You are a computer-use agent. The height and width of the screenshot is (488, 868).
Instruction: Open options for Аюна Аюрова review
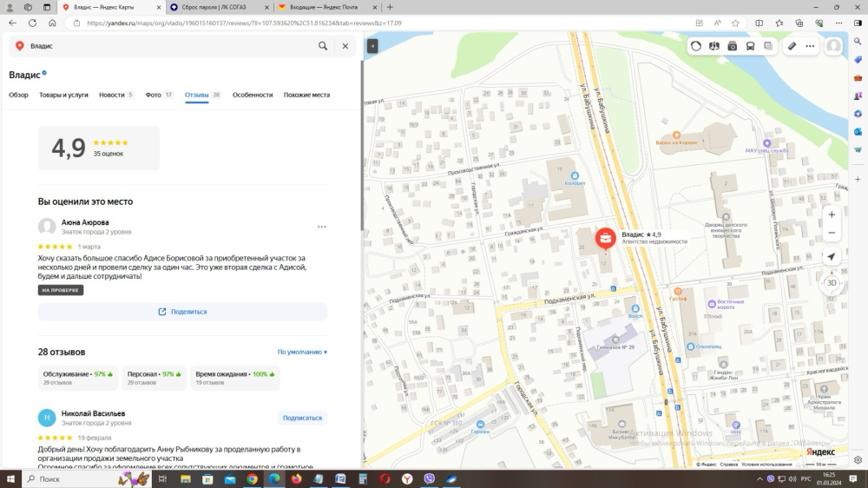322,227
